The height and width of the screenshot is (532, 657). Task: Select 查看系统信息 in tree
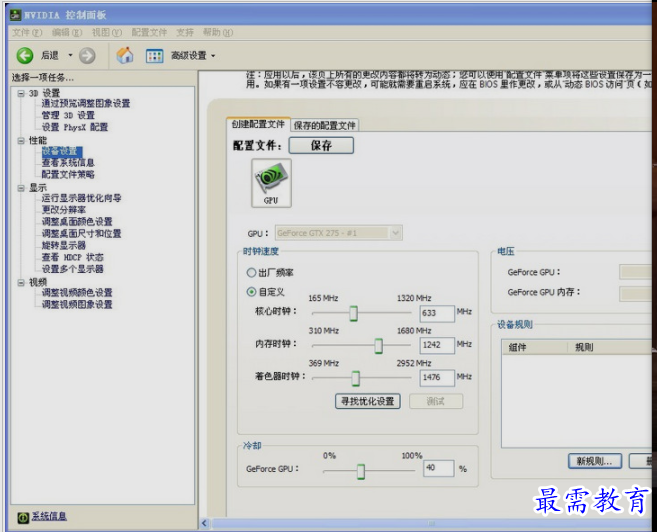pyautogui.click(x=68, y=163)
